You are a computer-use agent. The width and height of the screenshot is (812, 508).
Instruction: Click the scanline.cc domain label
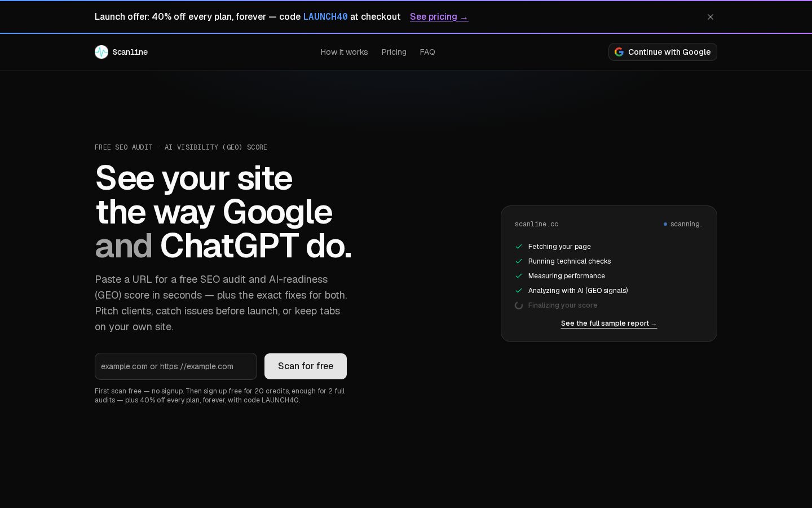click(x=536, y=224)
